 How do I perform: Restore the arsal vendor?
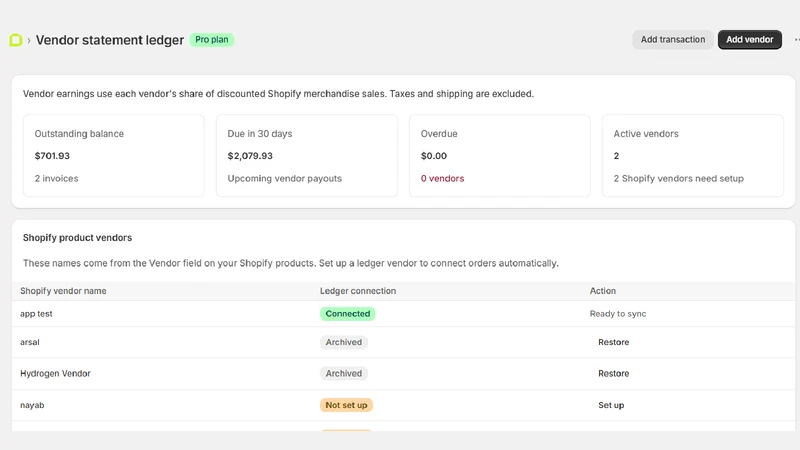point(613,342)
